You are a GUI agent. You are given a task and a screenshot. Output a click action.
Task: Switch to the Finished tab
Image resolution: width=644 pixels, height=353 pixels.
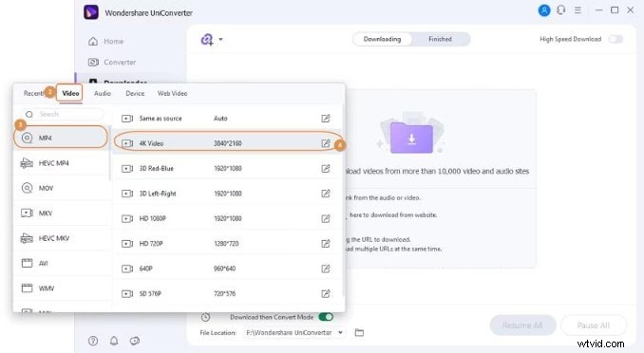pos(441,39)
